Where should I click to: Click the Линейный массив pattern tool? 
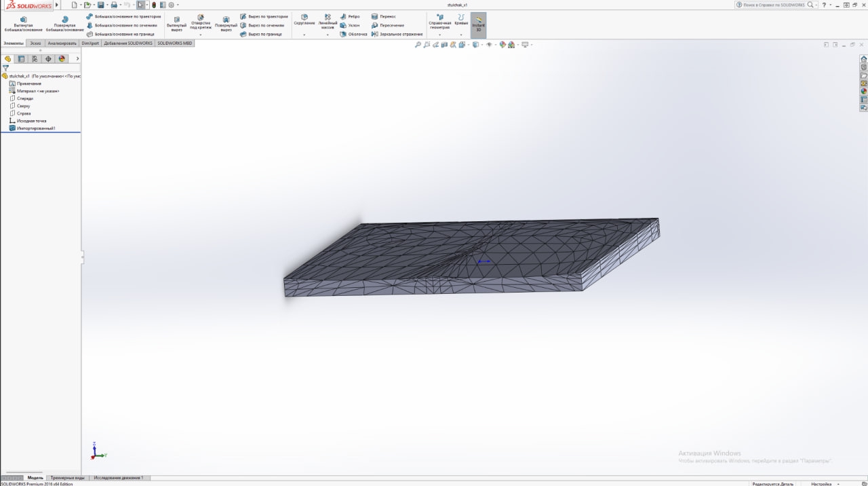click(328, 21)
